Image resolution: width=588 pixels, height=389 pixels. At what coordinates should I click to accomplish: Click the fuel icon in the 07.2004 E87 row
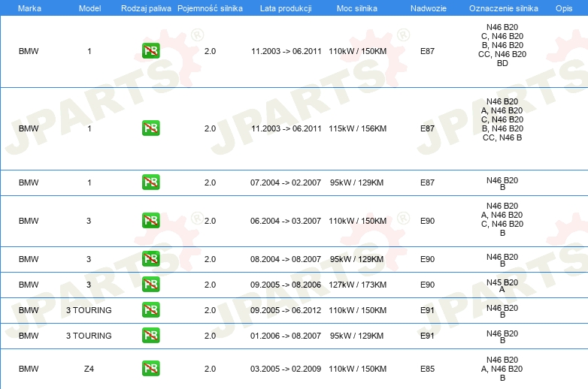pyautogui.click(x=150, y=182)
